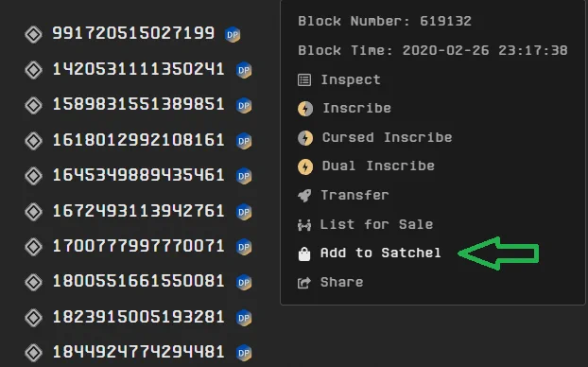Choose Inscribe from the context menu
This screenshot has width=588, height=367.
pyautogui.click(x=357, y=109)
